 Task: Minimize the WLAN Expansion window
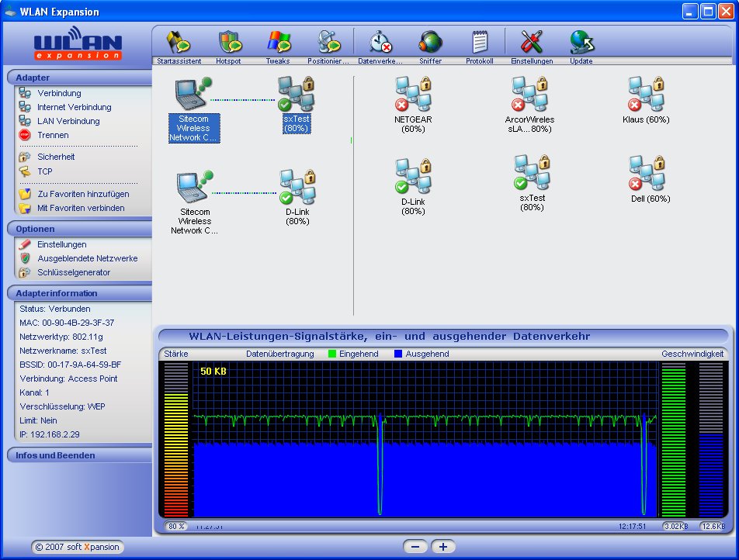(690, 12)
